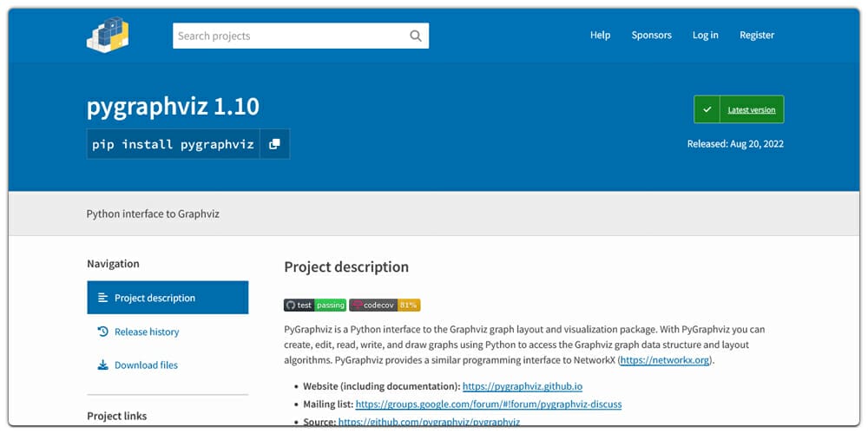The width and height of the screenshot is (868, 434).
Task: Click the green checkmark latest version icon
Action: coord(707,110)
